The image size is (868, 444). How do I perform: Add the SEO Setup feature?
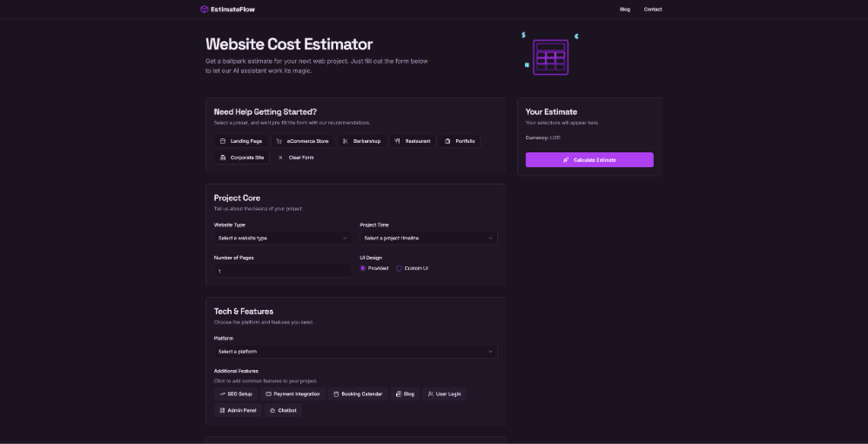(236, 394)
